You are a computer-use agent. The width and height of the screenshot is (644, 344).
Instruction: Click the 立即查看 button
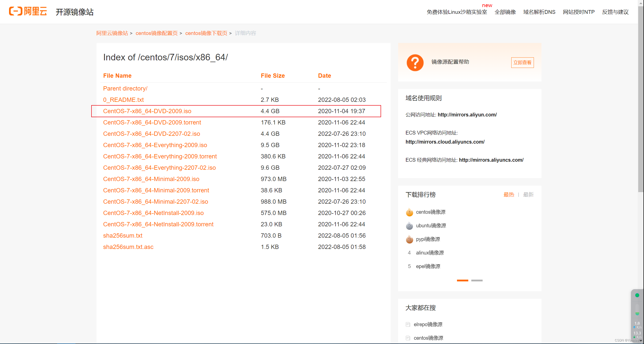tap(522, 63)
